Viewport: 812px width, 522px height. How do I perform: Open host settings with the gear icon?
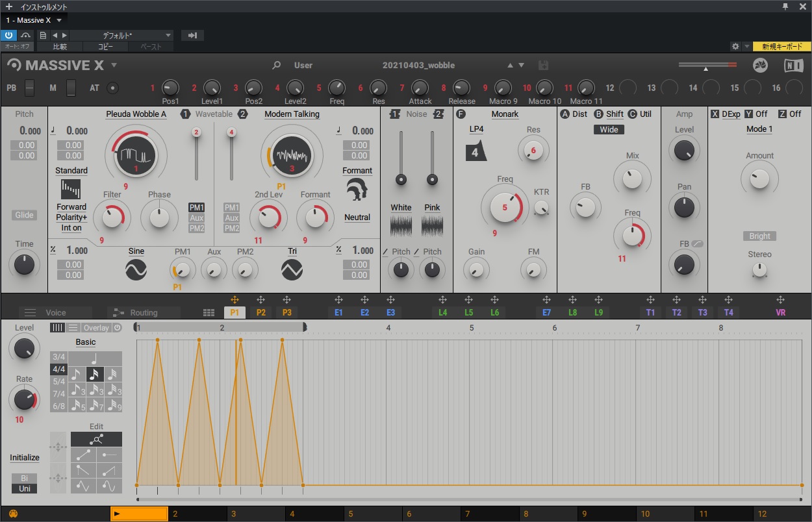point(735,47)
